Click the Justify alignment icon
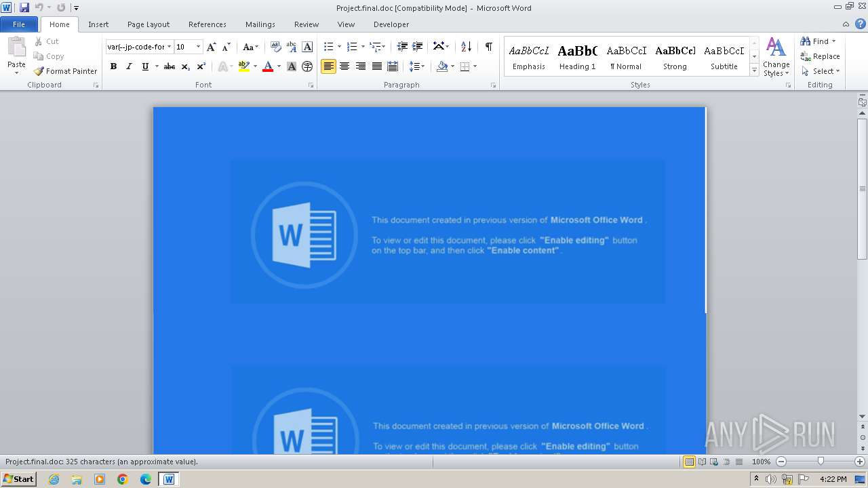 [376, 66]
